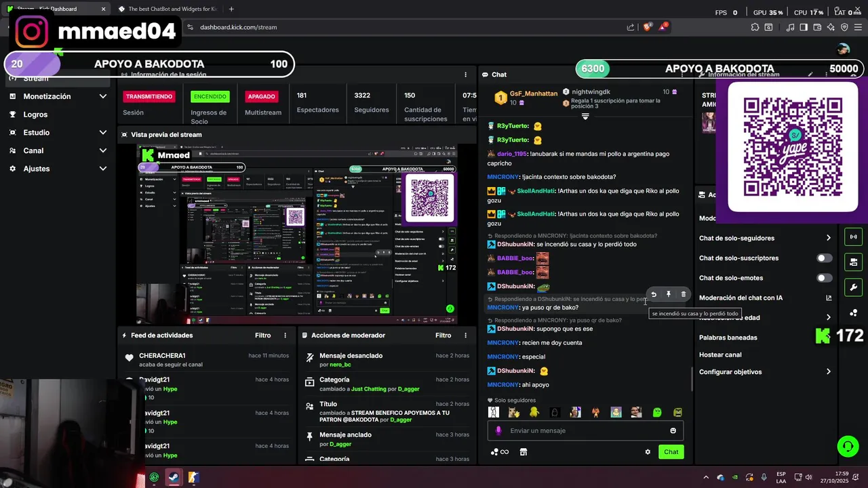This screenshot has height=488, width=868.
Task: Open session info panel three-dot menu
Action: [x=465, y=75]
